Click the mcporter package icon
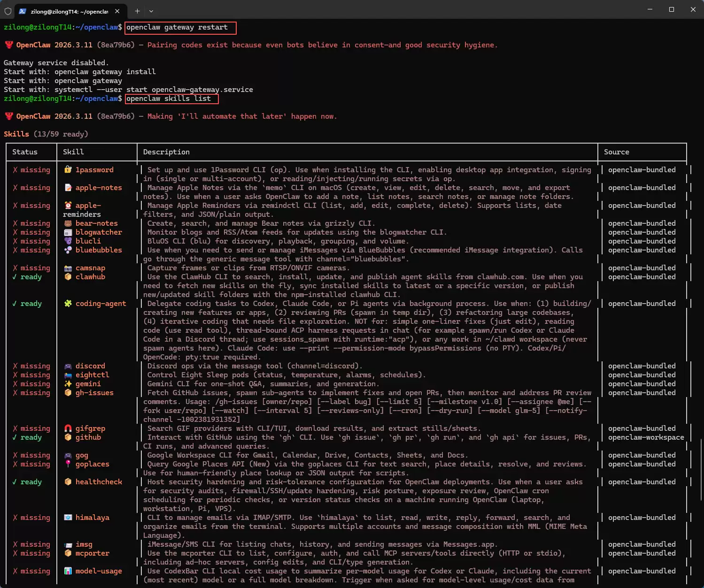 pyautogui.click(x=68, y=553)
